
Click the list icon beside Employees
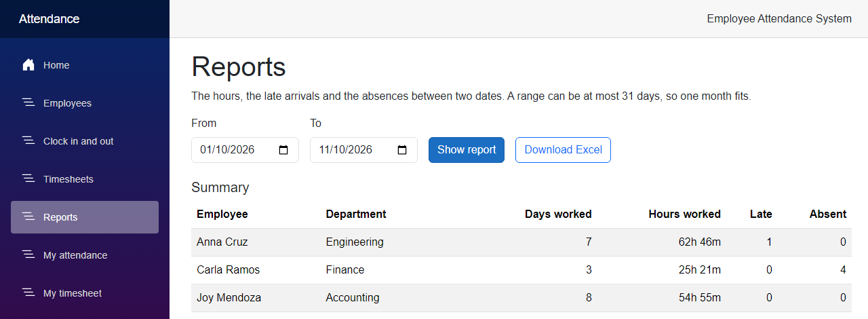(x=28, y=103)
